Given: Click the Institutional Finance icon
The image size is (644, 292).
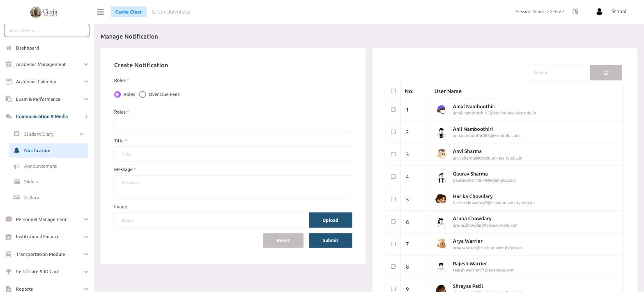Looking at the screenshot, I should click(9, 237).
